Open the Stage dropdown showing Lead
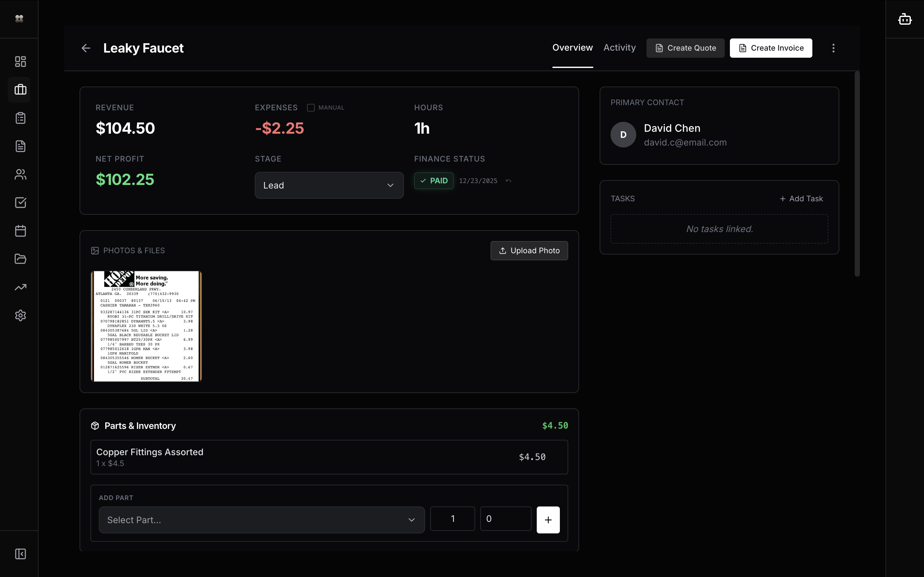Image resolution: width=924 pixels, height=577 pixels. tap(329, 185)
